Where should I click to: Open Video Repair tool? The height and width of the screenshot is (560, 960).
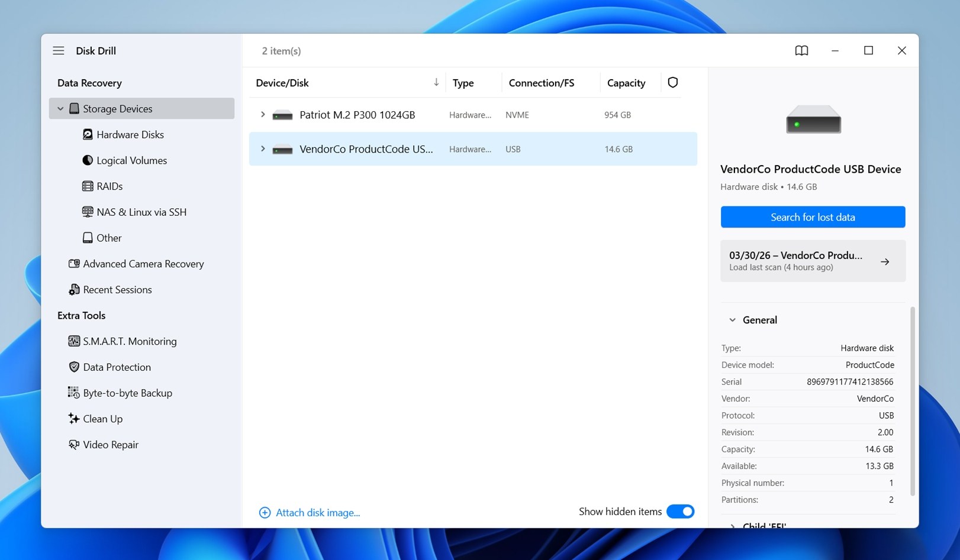point(111,445)
